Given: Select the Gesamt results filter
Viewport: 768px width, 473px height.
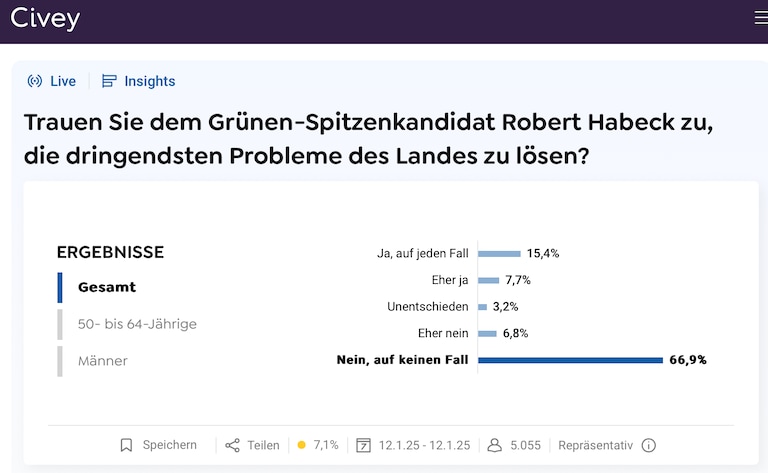Looking at the screenshot, I should (107, 287).
